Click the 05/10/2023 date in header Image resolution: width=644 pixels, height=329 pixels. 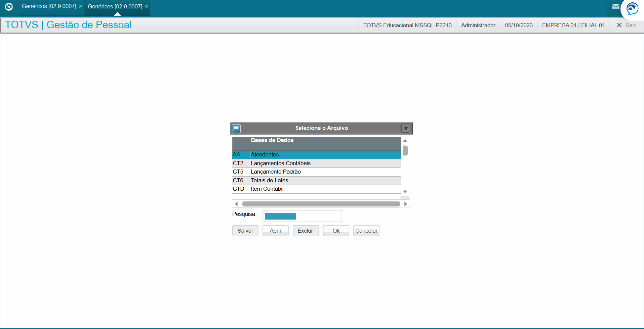point(519,25)
